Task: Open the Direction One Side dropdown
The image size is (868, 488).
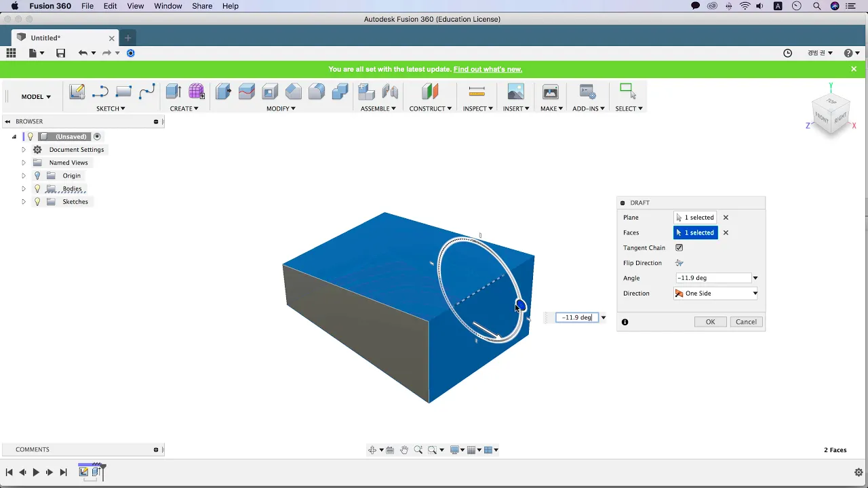Action: tap(715, 293)
